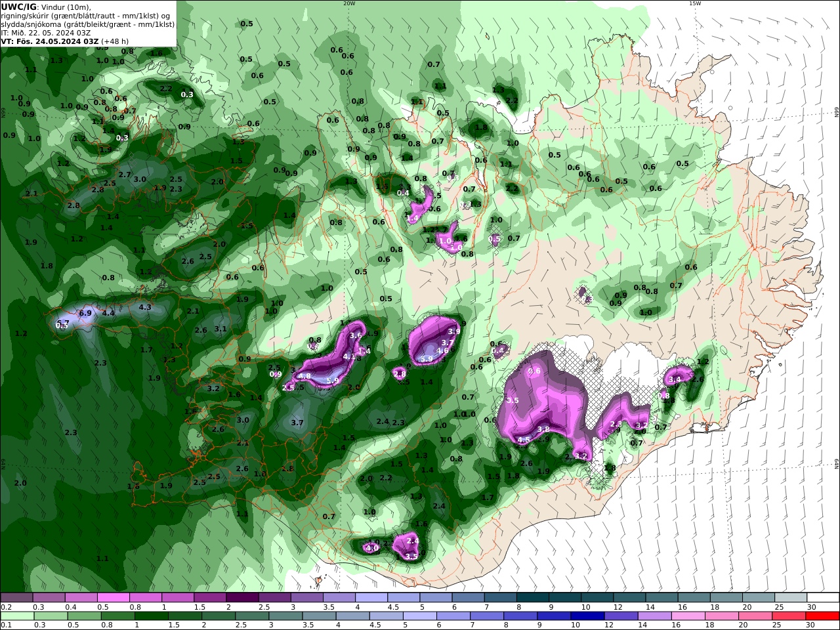Click the '15W' longitude label
The height and width of the screenshot is (630, 840).
click(x=695, y=3)
